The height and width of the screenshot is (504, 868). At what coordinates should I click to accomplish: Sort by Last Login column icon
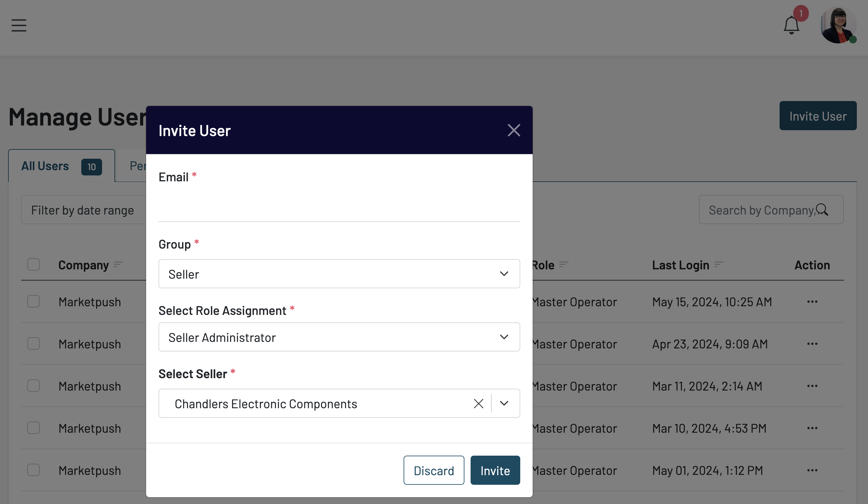718,264
